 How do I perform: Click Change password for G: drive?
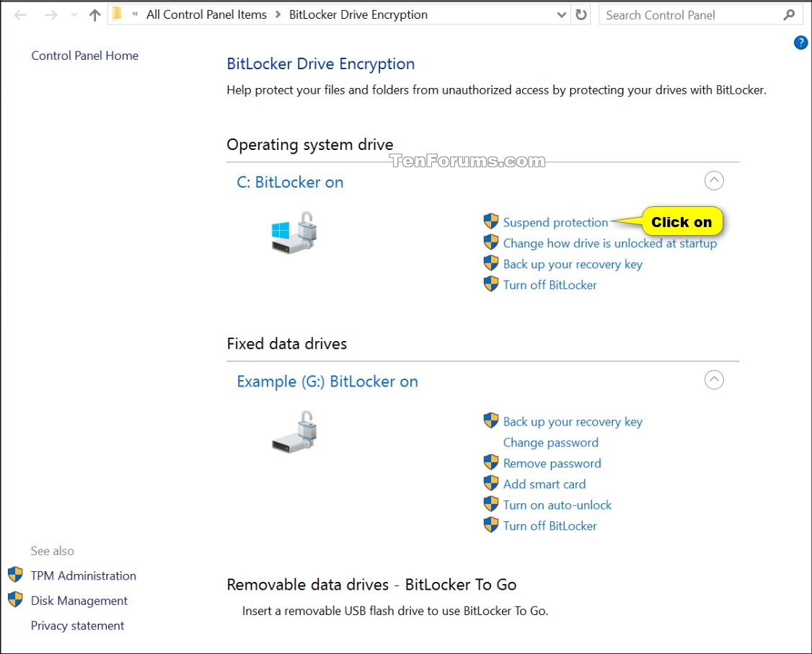(551, 443)
